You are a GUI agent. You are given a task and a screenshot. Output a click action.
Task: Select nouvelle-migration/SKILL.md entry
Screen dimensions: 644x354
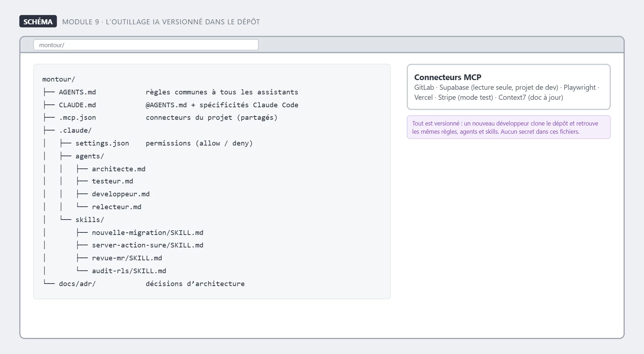(x=147, y=233)
